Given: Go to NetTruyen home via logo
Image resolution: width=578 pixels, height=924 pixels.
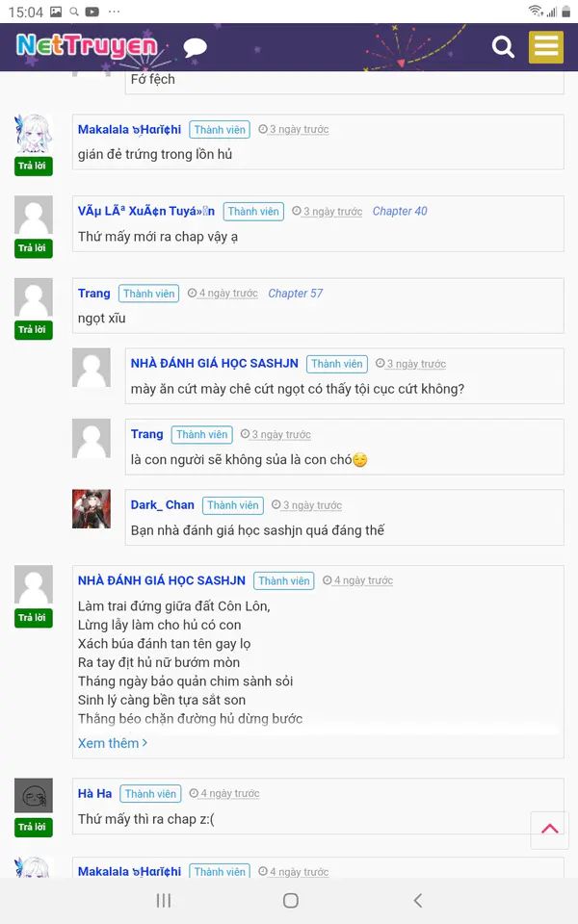Looking at the screenshot, I should click(x=87, y=46).
